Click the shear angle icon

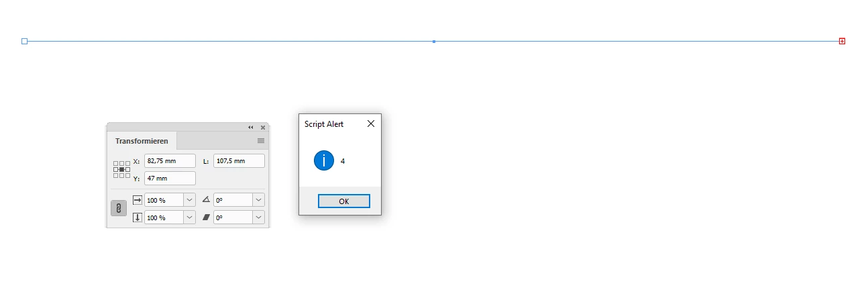(206, 217)
